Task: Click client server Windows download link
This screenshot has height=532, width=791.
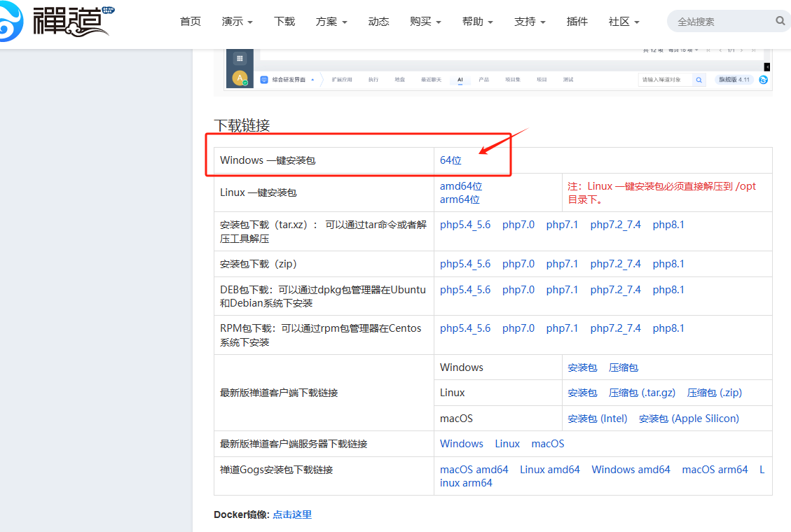Action: click(x=462, y=444)
